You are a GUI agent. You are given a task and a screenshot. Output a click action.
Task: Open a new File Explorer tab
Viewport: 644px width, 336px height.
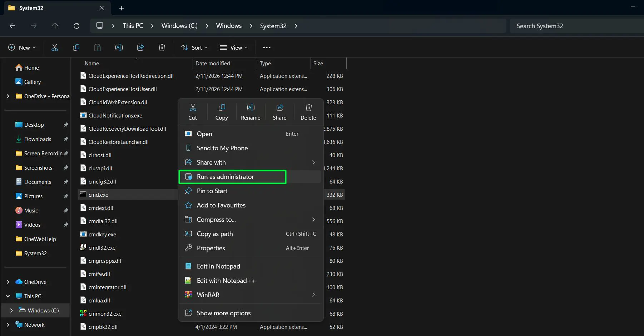click(121, 8)
